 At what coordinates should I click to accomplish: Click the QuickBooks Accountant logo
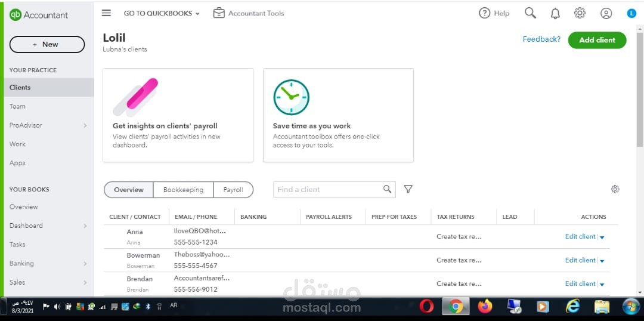39,15
